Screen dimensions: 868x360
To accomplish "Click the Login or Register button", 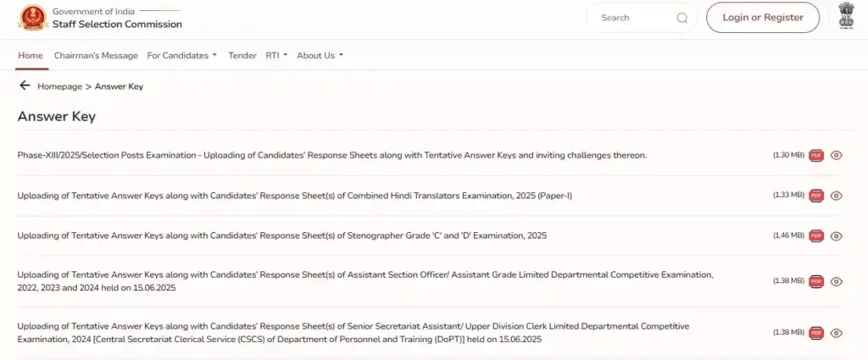I will pyautogui.click(x=763, y=18).
